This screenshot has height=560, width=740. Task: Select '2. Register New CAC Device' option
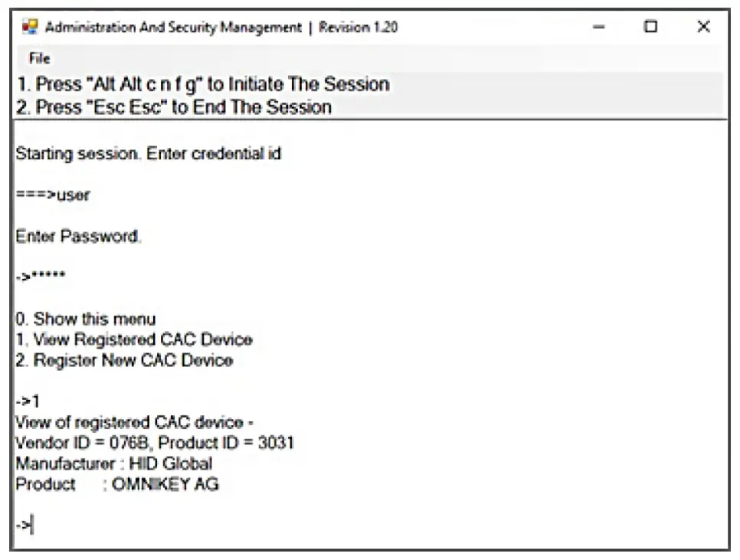126,360
